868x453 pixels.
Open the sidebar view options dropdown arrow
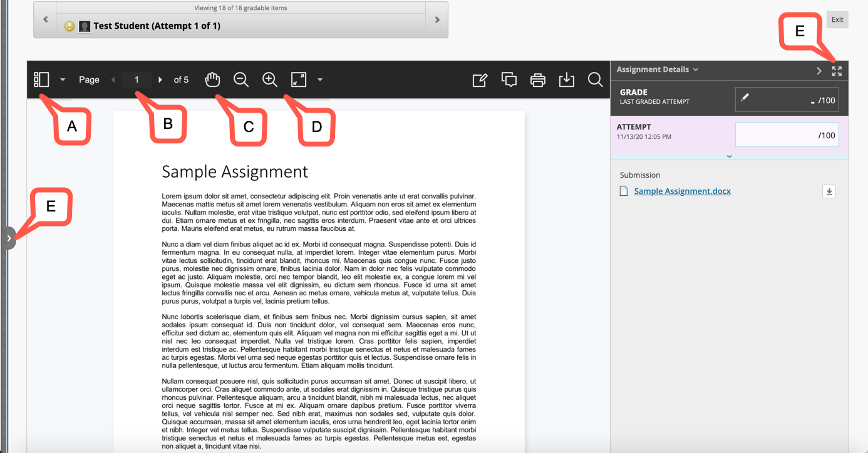(x=63, y=79)
